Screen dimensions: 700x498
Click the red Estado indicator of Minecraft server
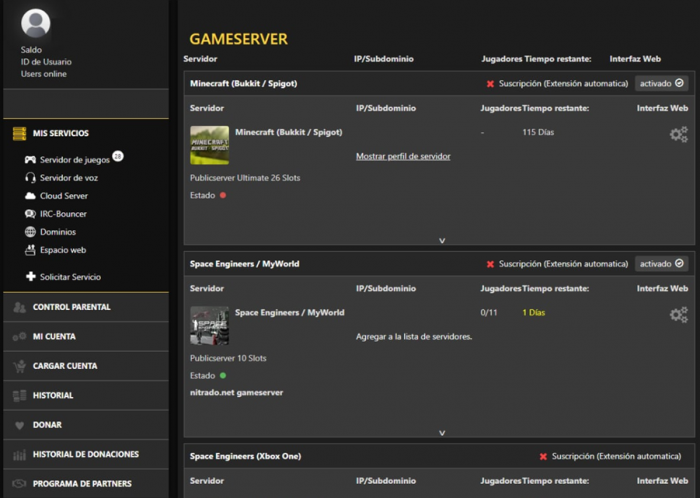pos(223,195)
